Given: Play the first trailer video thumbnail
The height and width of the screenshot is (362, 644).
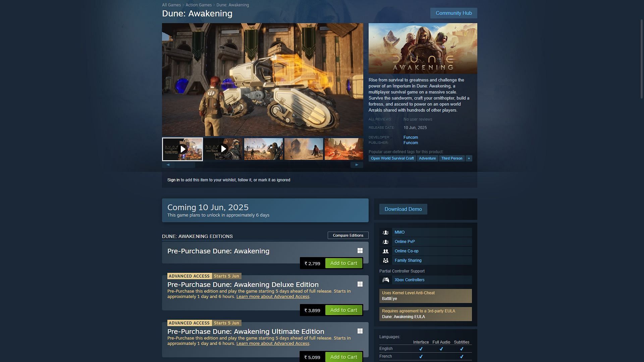Looking at the screenshot, I should pos(182,149).
